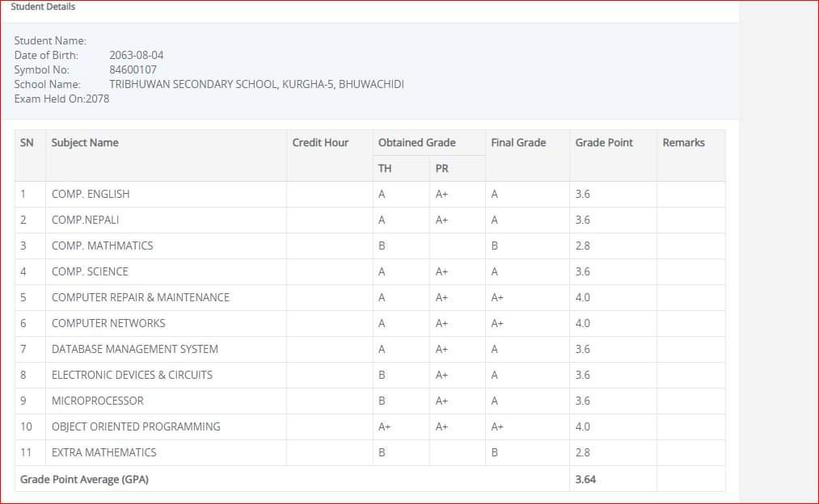Click the Grade Point Average (GPA) label
This screenshot has width=819, height=504.
(x=84, y=480)
